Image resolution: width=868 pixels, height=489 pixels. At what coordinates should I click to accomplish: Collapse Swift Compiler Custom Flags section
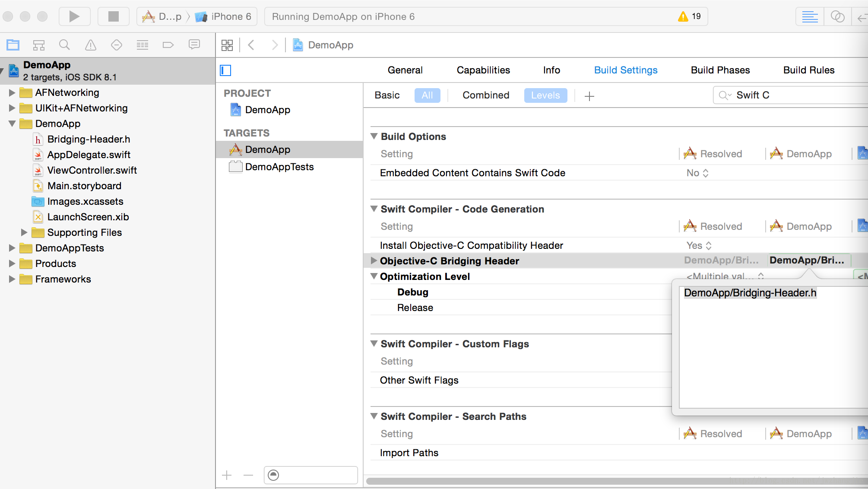pos(374,343)
